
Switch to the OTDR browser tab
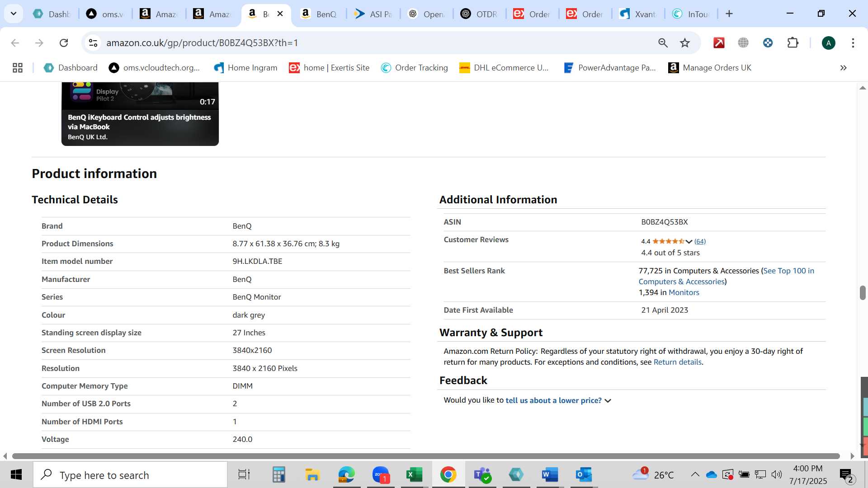[479, 14]
